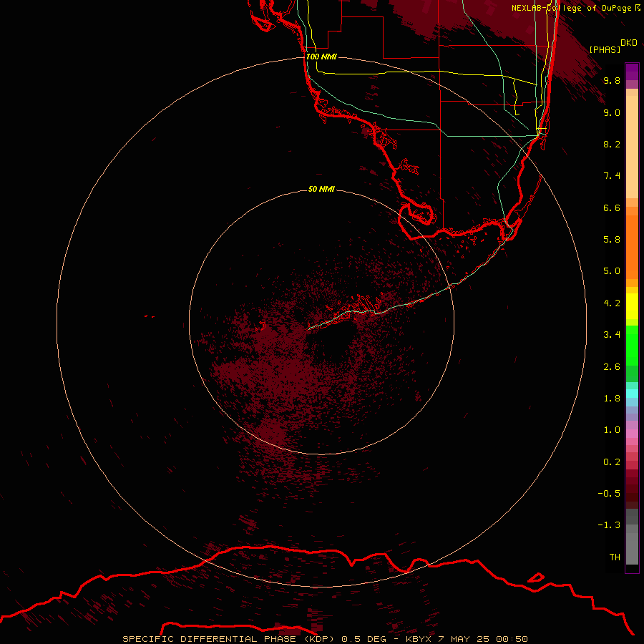Click the pink segment of the color bar
The width and height of the screenshot is (644, 644).
click(x=632, y=434)
